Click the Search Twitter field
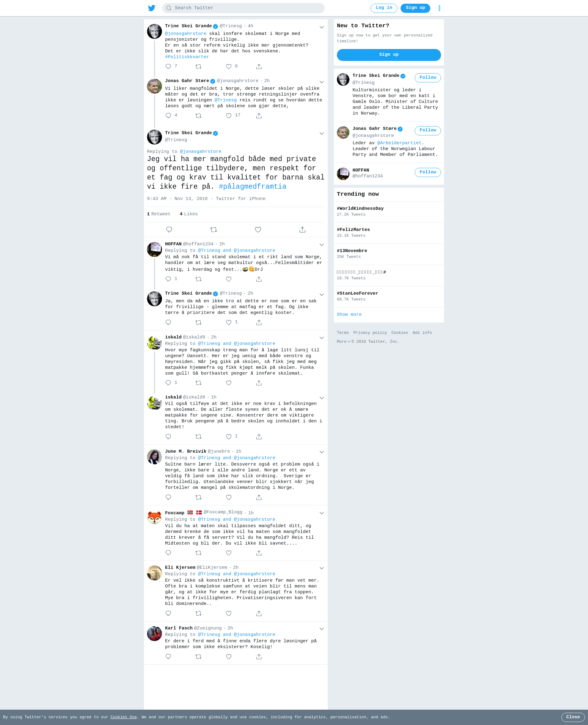The width and height of the screenshot is (588, 725). click(243, 8)
